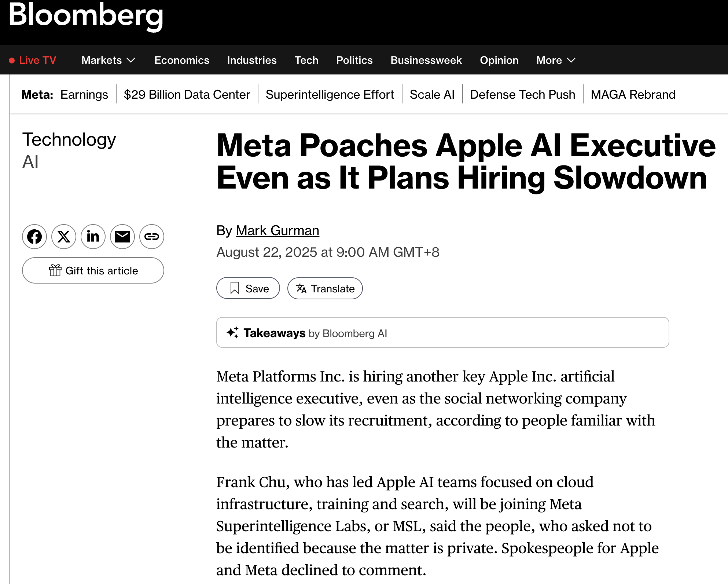Click the Takeaways sparkle icon

pos(232,333)
